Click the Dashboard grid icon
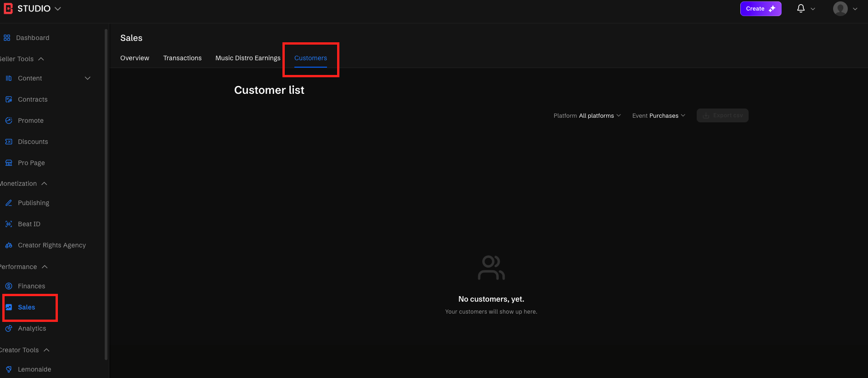The width and height of the screenshot is (868, 378). 7,38
